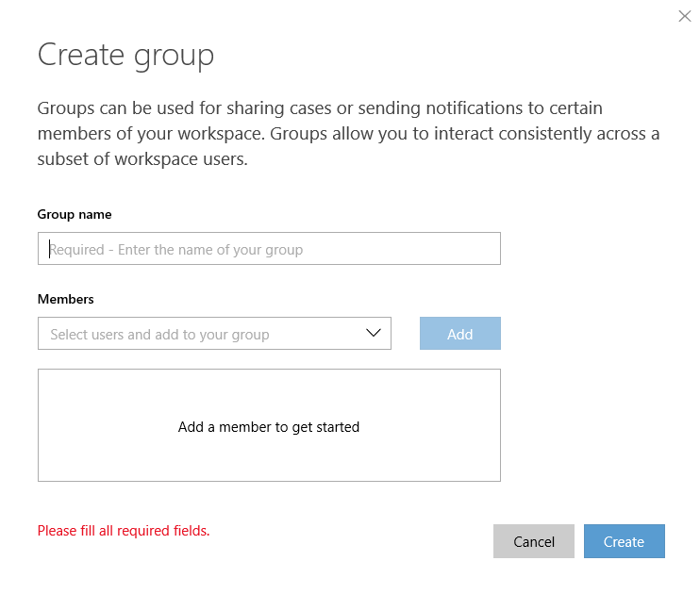
Task: Open the Members dropdown chevron arrow
Action: 374,333
